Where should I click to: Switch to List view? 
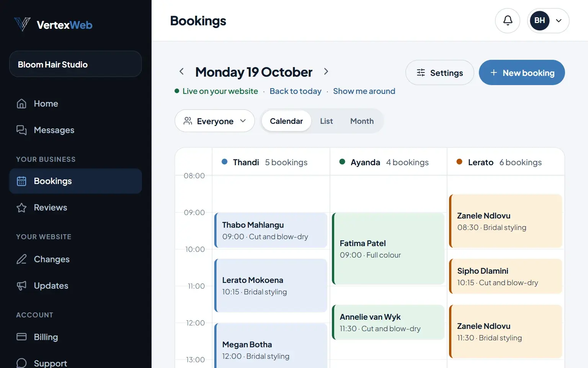click(x=327, y=121)
